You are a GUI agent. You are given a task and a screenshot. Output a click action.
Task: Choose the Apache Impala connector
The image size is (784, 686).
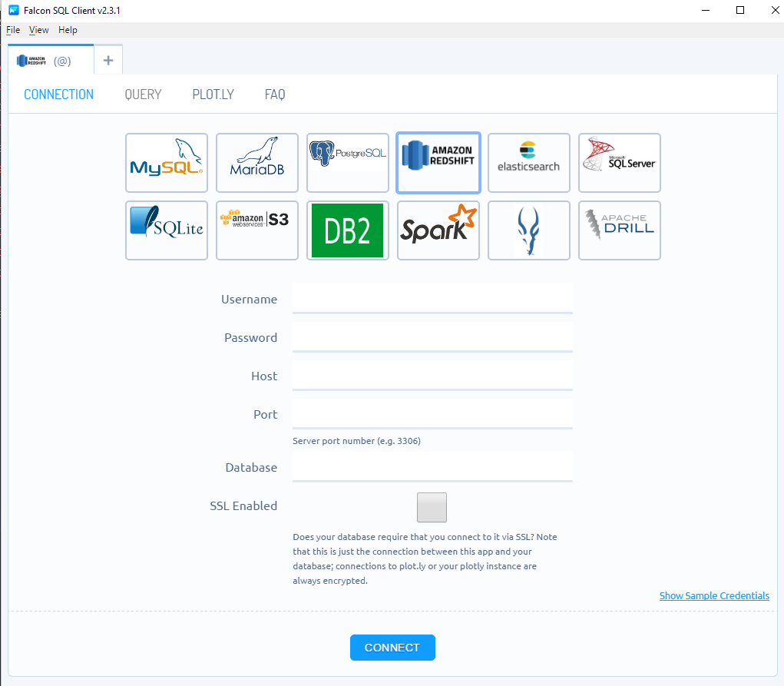click(x=528, y=230)
